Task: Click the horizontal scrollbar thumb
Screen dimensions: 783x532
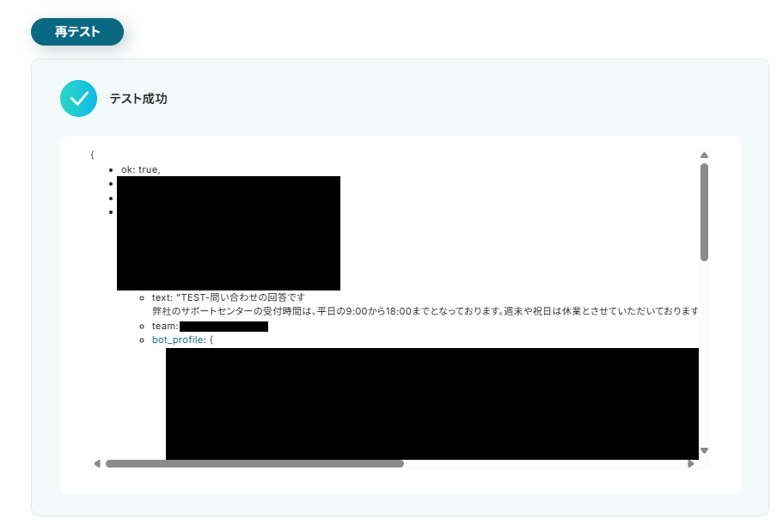Action: pos(254,463)
